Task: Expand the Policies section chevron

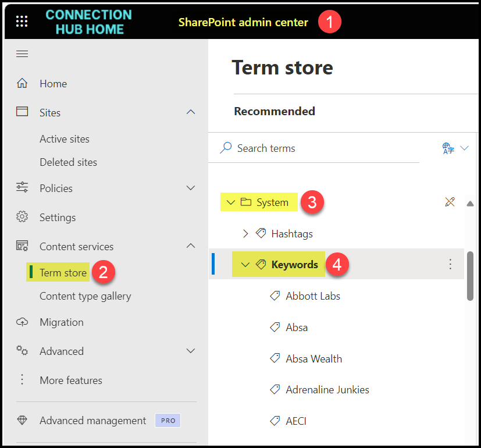Action: (190, 188)
